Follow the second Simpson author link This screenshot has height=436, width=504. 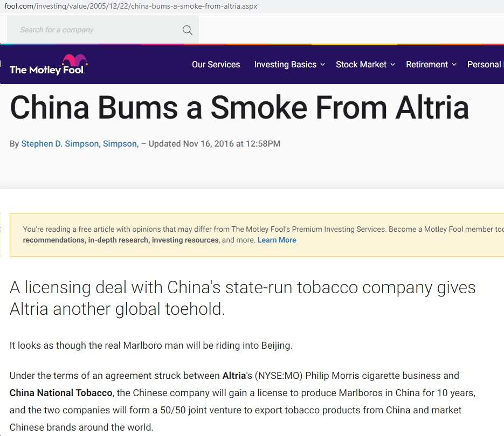click(x=121, y=143)
